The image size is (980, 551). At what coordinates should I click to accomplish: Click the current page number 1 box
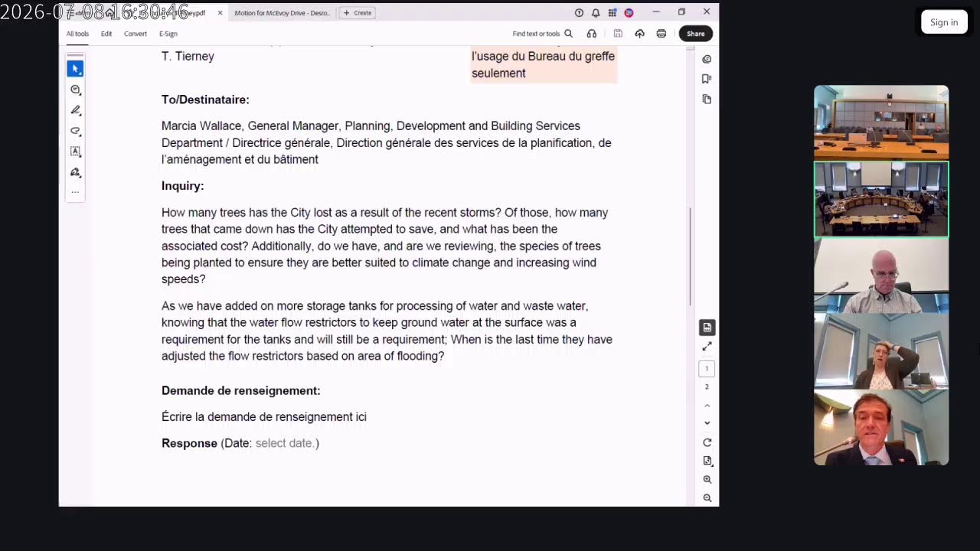coord(707,369)
